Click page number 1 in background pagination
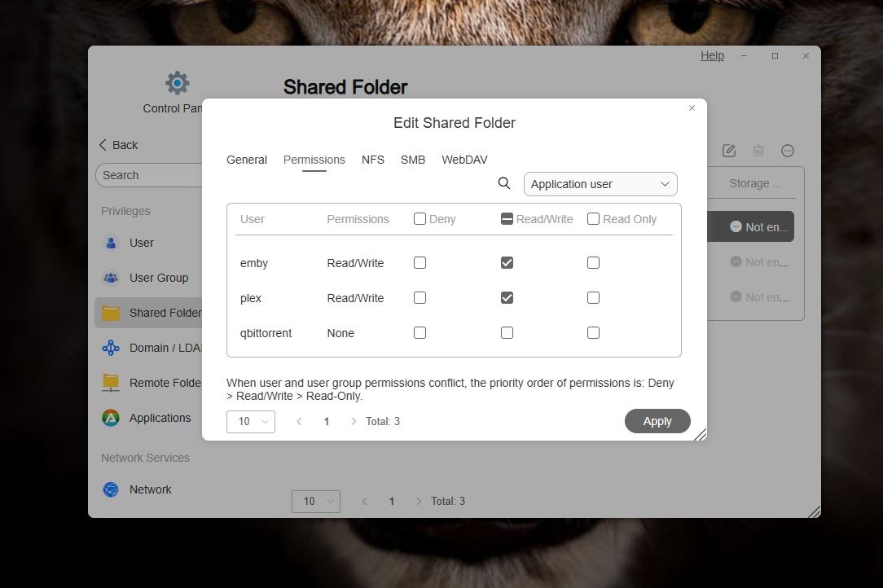The image size is (883, 588). point(392,501)
